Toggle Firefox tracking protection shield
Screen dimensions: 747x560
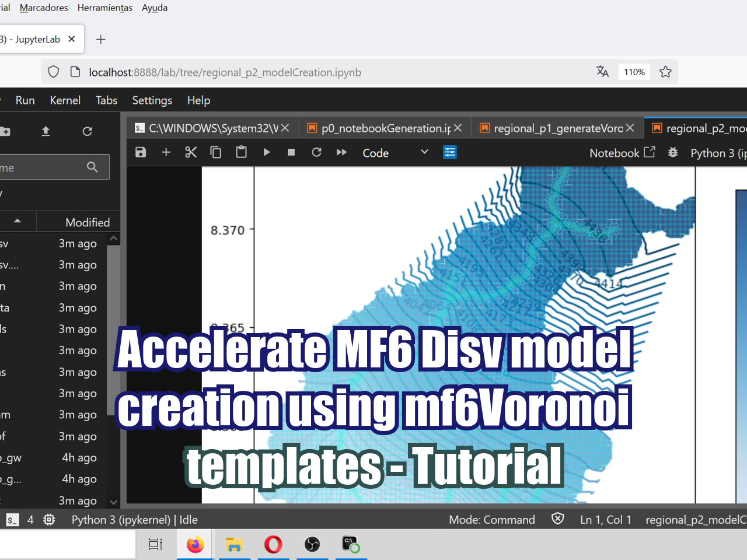coord(53,71)
